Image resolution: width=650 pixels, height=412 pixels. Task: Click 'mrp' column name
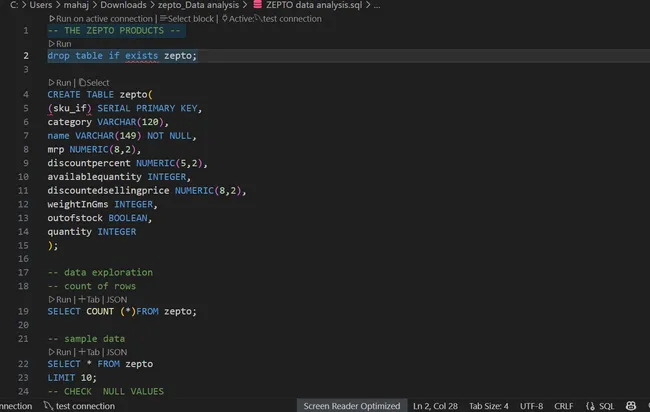click(x=56, y=149)
